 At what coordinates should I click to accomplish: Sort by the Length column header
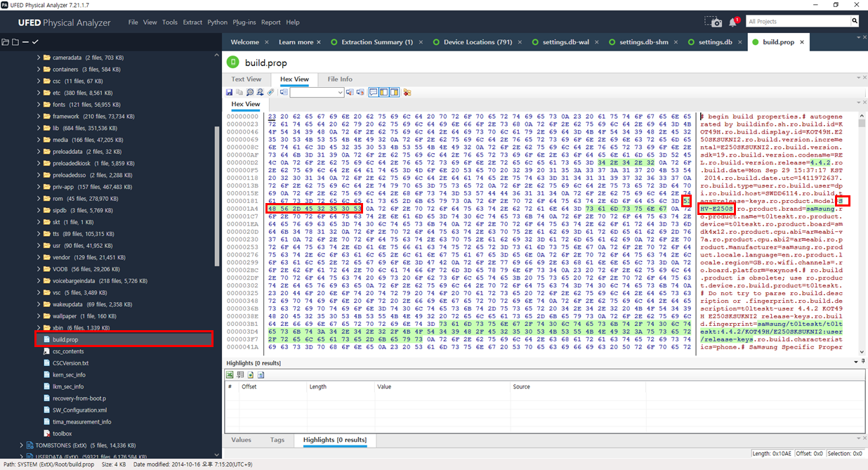tap(340, 386)
